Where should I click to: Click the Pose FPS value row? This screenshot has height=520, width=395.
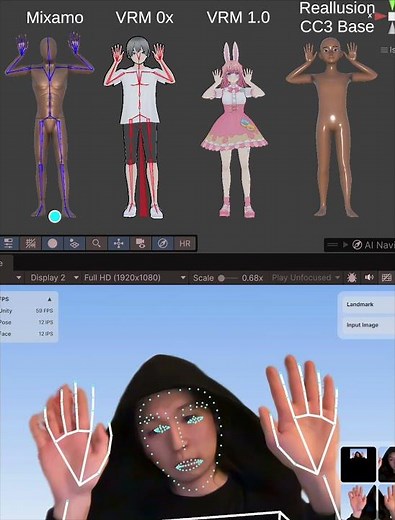(x=27, y=322)
